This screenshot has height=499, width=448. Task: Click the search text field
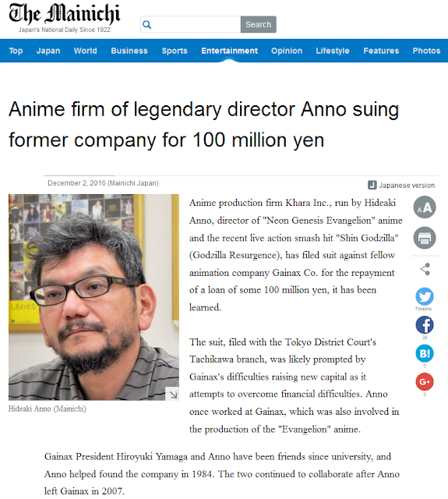coord(190,24)
